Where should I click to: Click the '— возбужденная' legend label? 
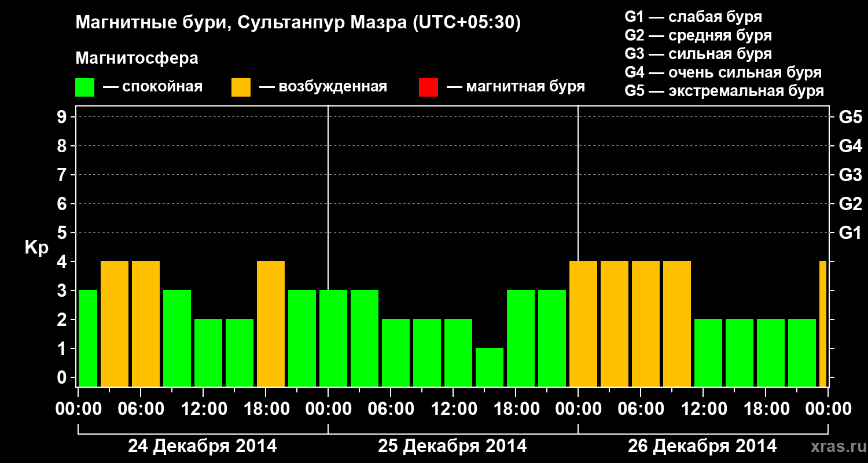(323, 87)
